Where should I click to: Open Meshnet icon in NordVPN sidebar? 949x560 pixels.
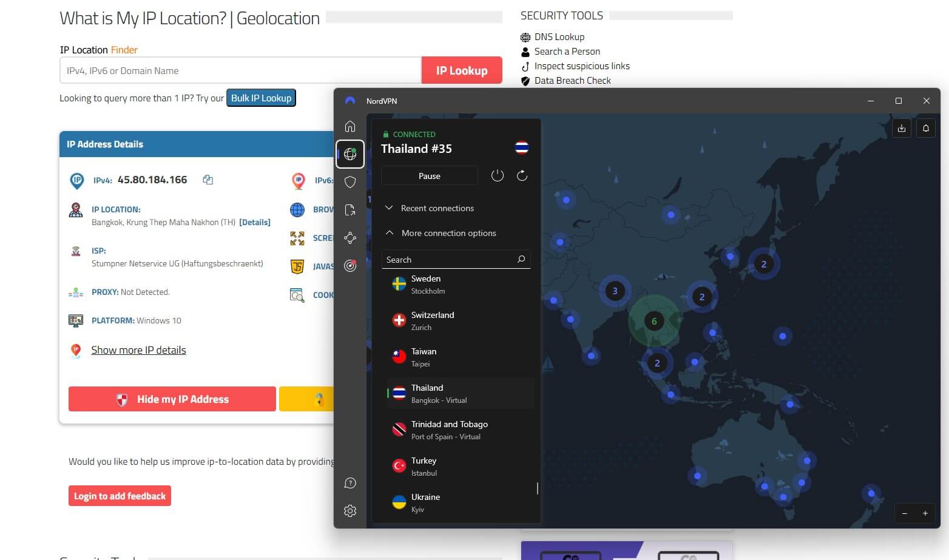[x=350, y=238]
